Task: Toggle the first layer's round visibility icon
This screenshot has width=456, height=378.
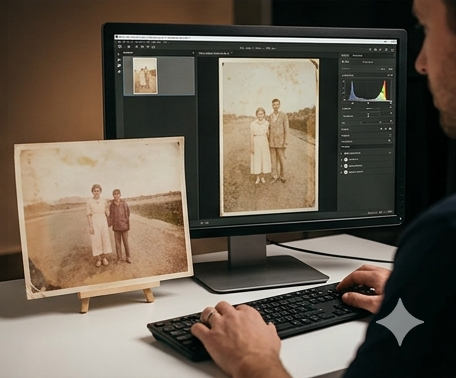Action: 346,159
